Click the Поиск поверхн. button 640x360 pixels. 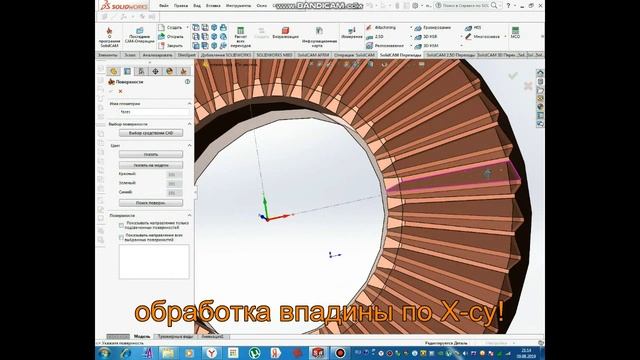pyautogui.click(x=151, y=202)
